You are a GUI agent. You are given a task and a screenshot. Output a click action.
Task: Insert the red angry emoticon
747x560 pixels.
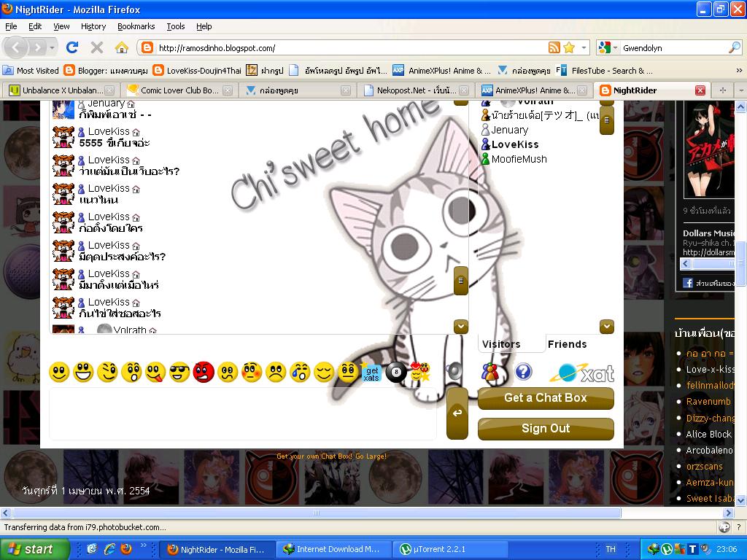(x=204, y=372)
